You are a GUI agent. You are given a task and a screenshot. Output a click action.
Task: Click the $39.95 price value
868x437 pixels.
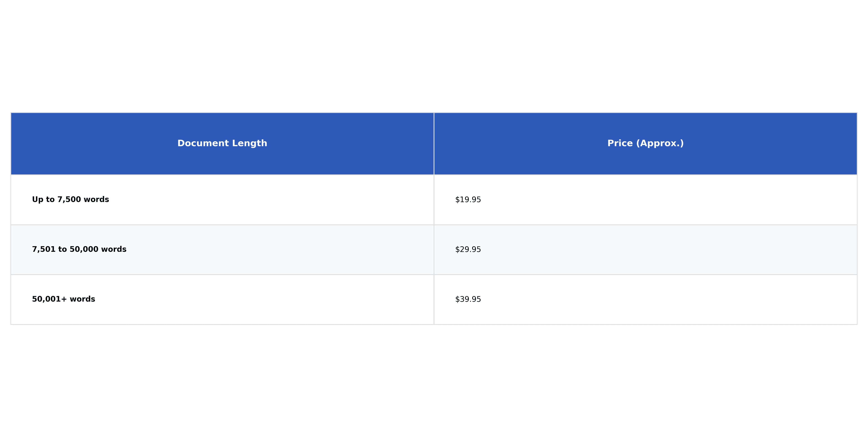(x=468, y=299)
